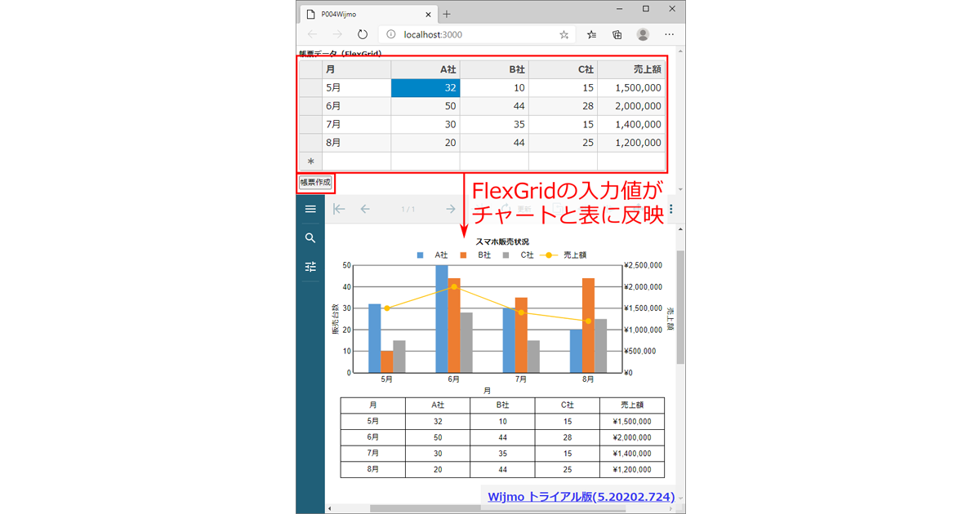Open a new browser tab
This screenshot has height=514, width=980.
click(446, 14)
